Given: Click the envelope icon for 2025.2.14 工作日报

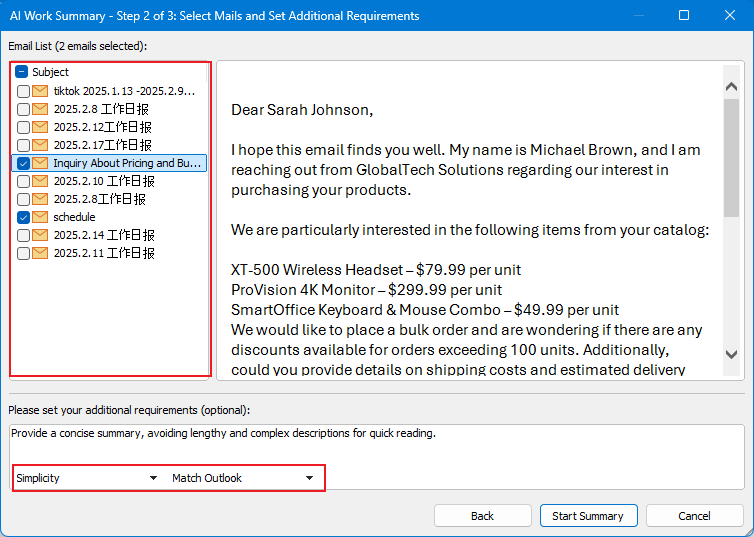Looking at the screenshot, I should click(x=40, y=235).
